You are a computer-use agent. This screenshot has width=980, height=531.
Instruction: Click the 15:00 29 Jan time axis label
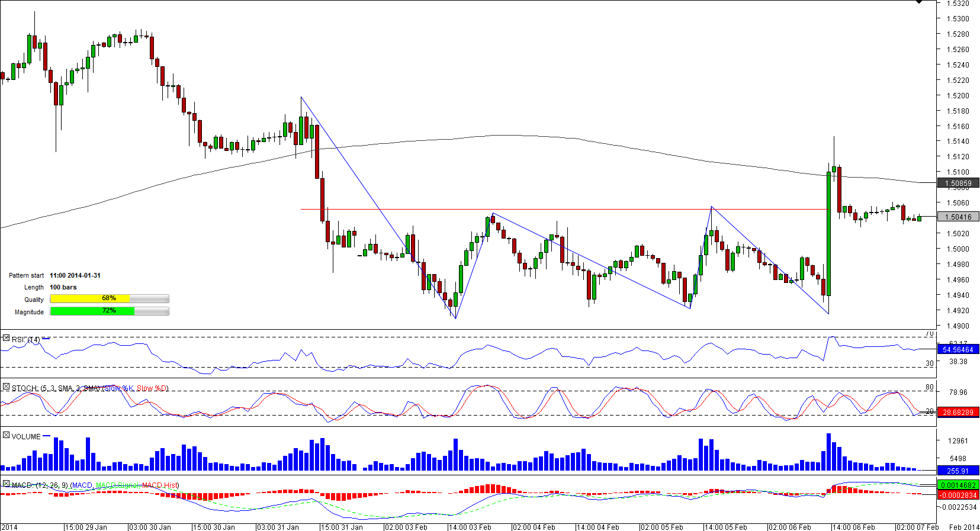[x=86, y=527]
